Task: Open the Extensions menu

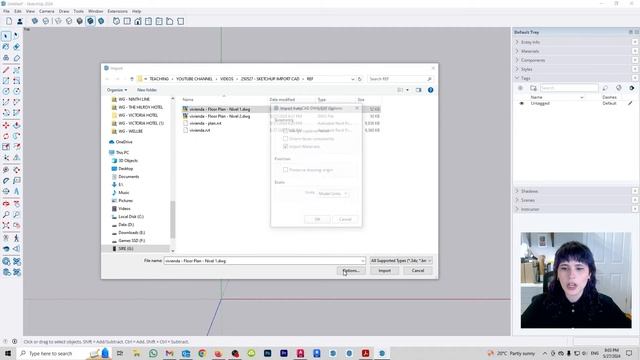Action: pos(118,11)
